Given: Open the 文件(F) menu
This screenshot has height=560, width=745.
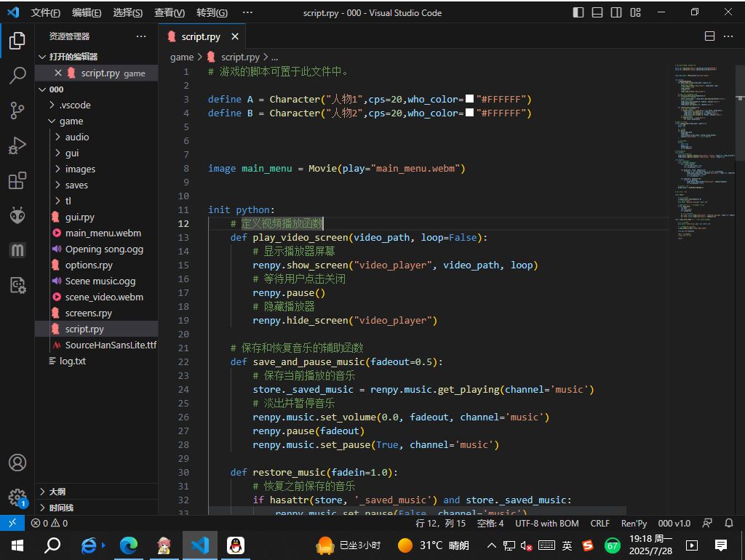Looking at the screenshot, I should coord(46,13).
